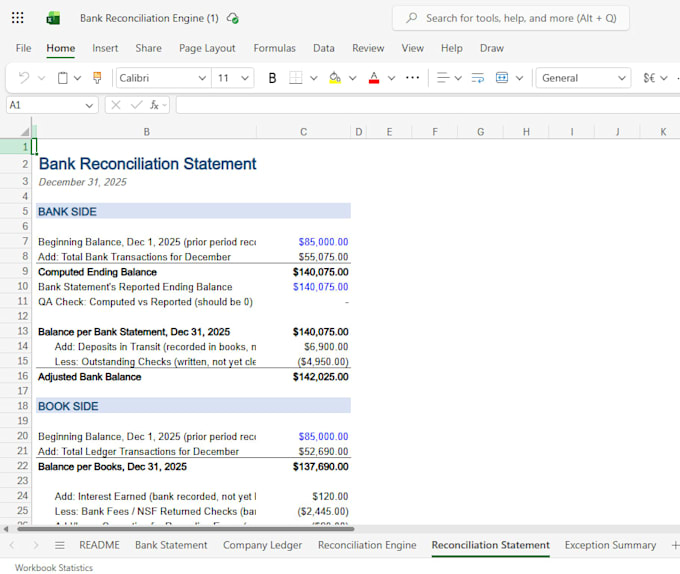Viewport: 680px width, 574px height.
Task: Expand the borders style dropdown arrow
Action: point(314,78)
